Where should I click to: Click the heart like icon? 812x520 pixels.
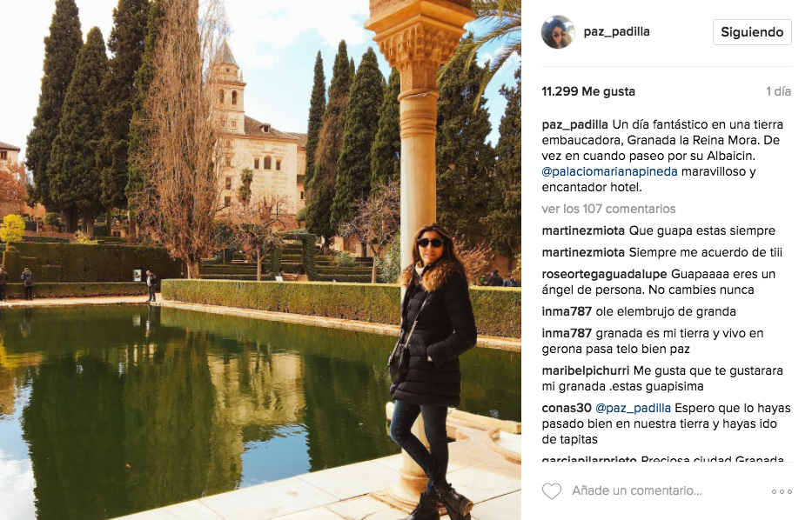coord(552,490)
